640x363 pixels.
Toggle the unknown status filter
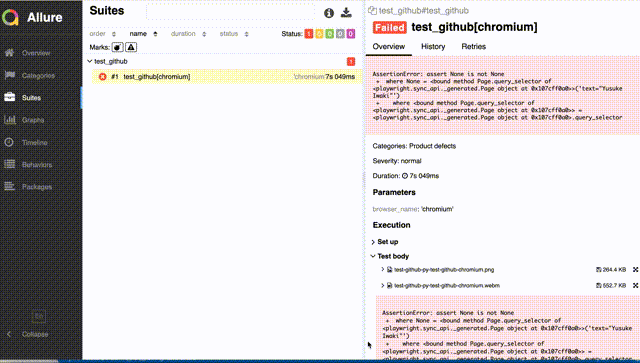click(351, 34)
